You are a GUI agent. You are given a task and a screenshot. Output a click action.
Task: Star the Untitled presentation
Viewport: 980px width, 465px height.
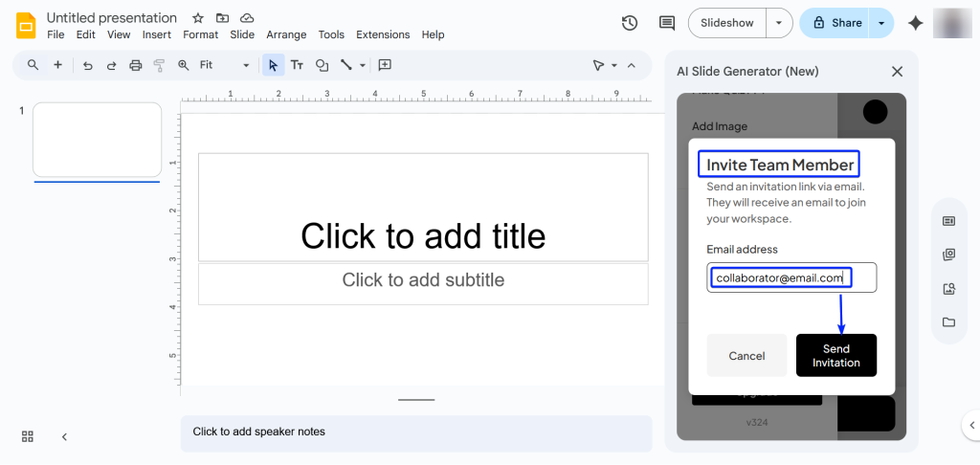pos(198,18)
